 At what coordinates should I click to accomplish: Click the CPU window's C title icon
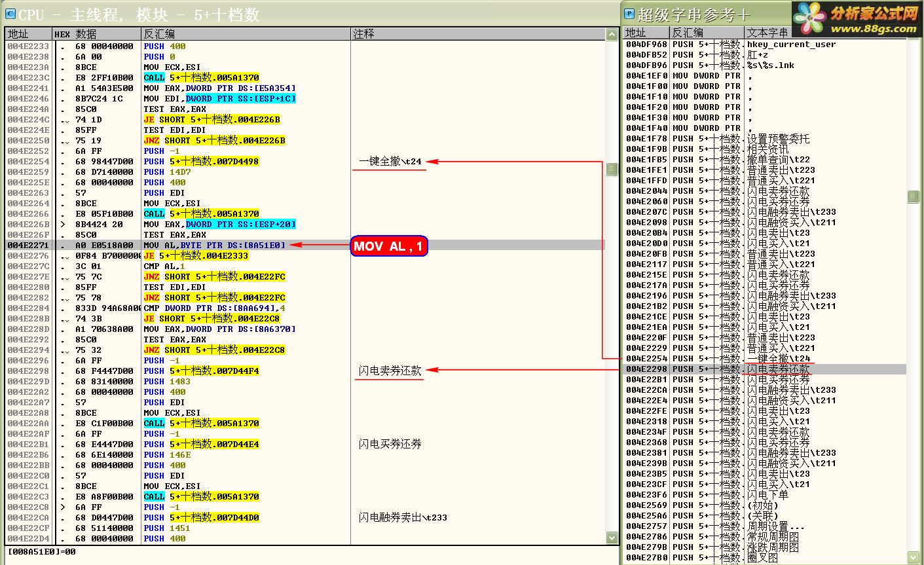[10, 14]
